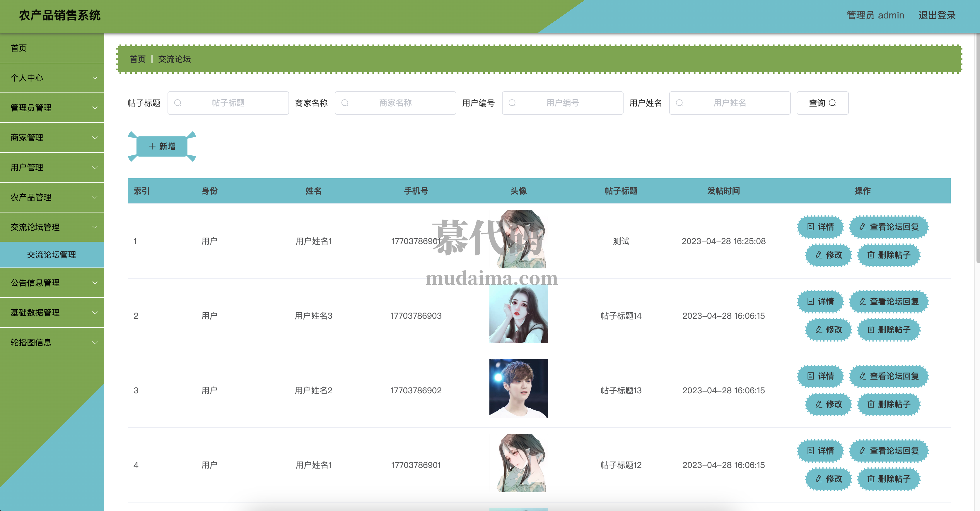Screen dimensions: 980x511
Task: Open the 首页 sidebar menu item
Action: click(19, 48)
